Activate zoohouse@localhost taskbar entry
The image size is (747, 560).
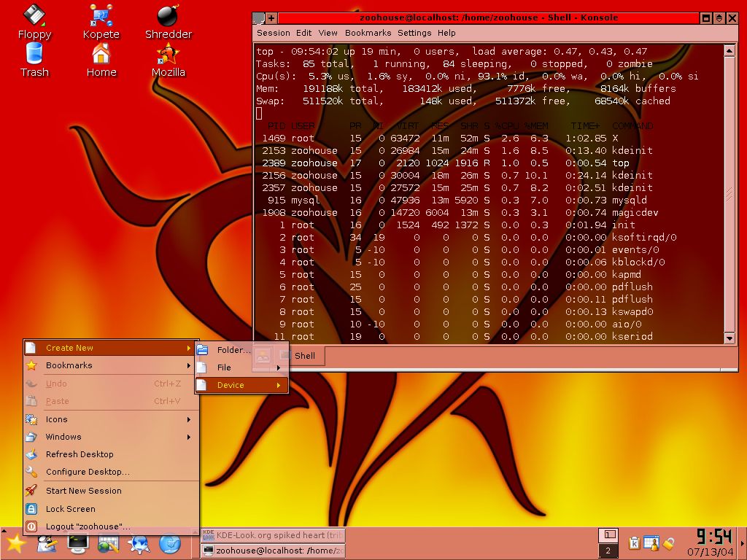(273, 551)
